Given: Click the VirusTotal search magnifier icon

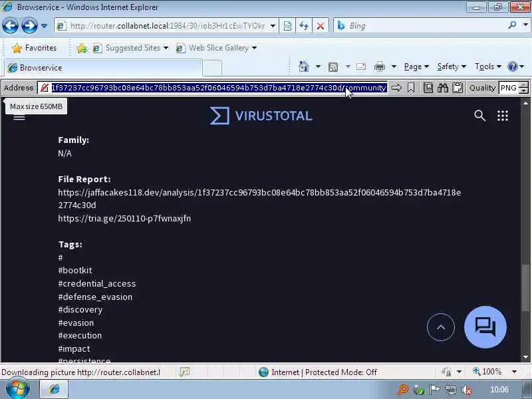Looking at the screenshot, I should [479, 116].
